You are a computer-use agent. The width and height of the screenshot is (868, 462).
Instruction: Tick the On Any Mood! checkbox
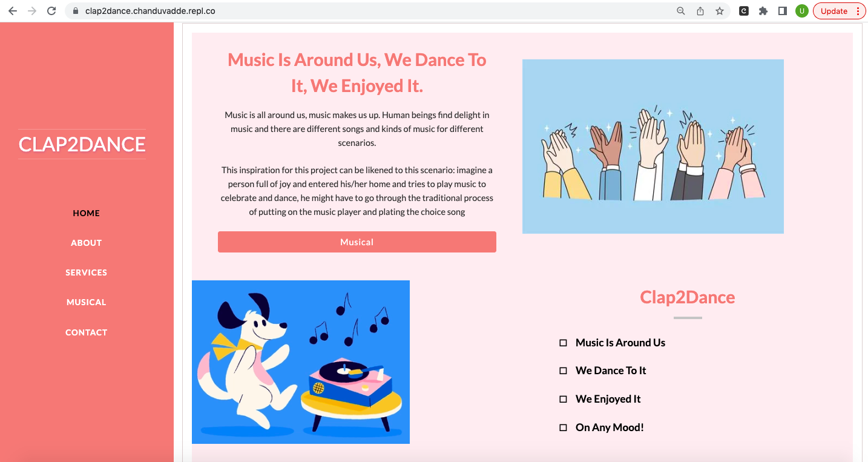(563, 427)
